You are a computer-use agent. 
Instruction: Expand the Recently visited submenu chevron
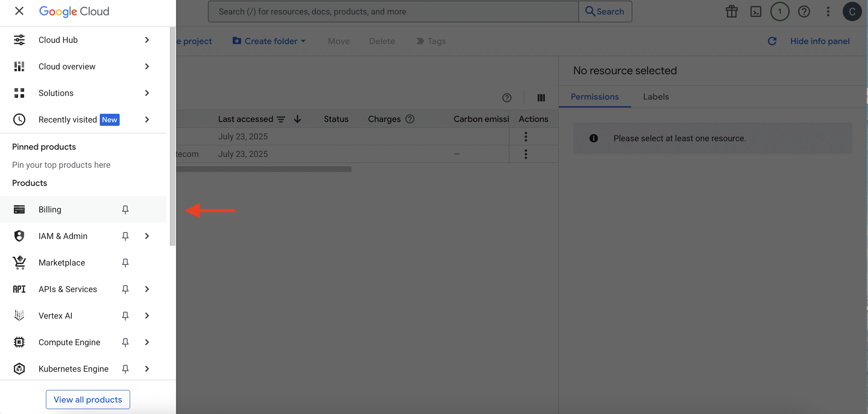point(147,119)
